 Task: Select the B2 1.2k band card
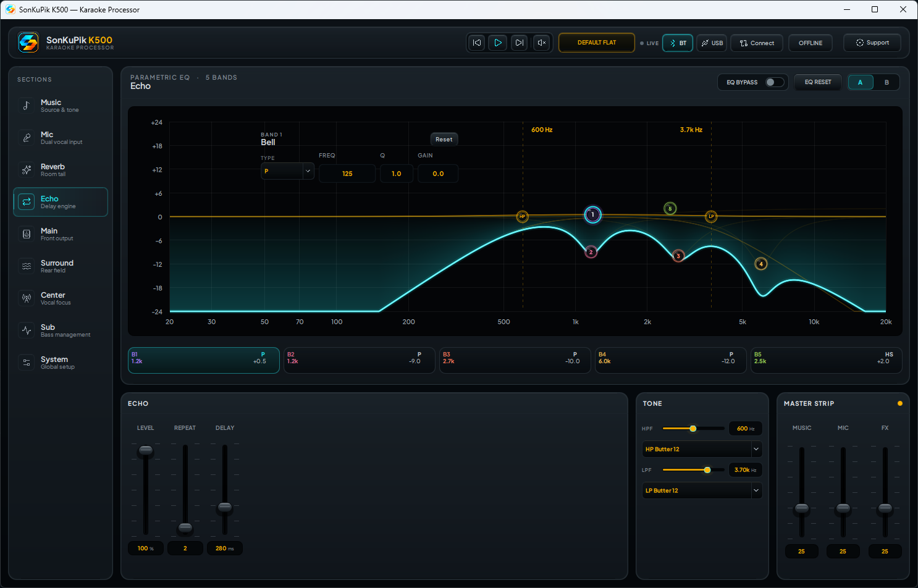point(359,360)
